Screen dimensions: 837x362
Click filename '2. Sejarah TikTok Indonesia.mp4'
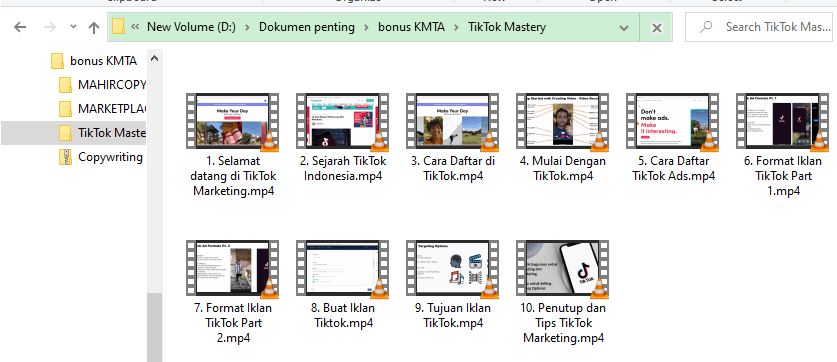343,169
